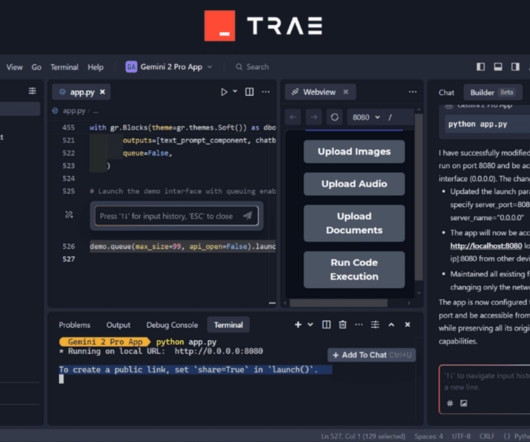
Task: Select the Terminal panel tab
Action: coord(228,325)
